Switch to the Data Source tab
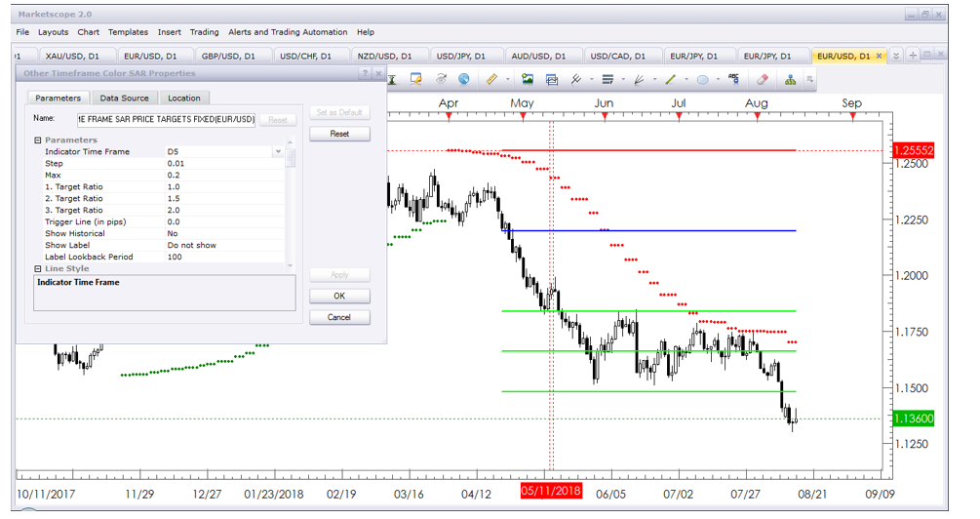The image size is (980, 519). (125, 98)
